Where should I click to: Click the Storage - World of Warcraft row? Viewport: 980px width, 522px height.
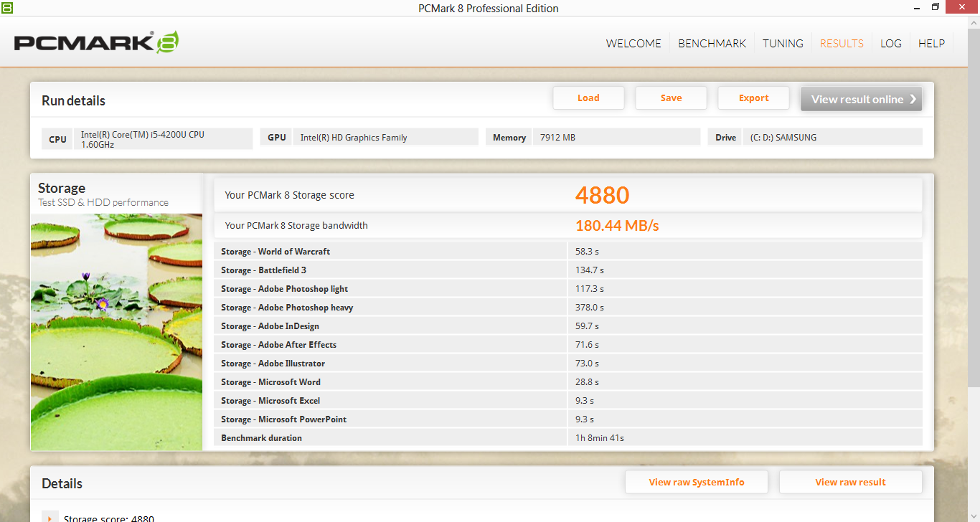click(x=567, y=252)
